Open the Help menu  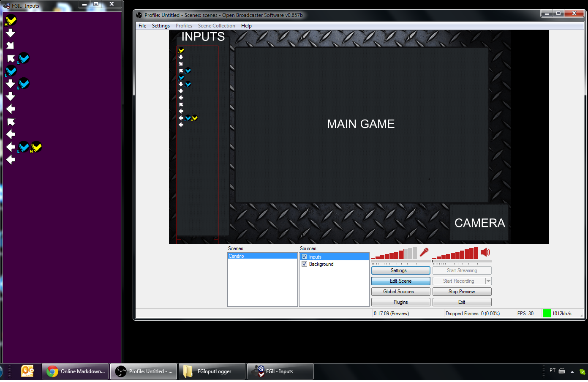246,26
